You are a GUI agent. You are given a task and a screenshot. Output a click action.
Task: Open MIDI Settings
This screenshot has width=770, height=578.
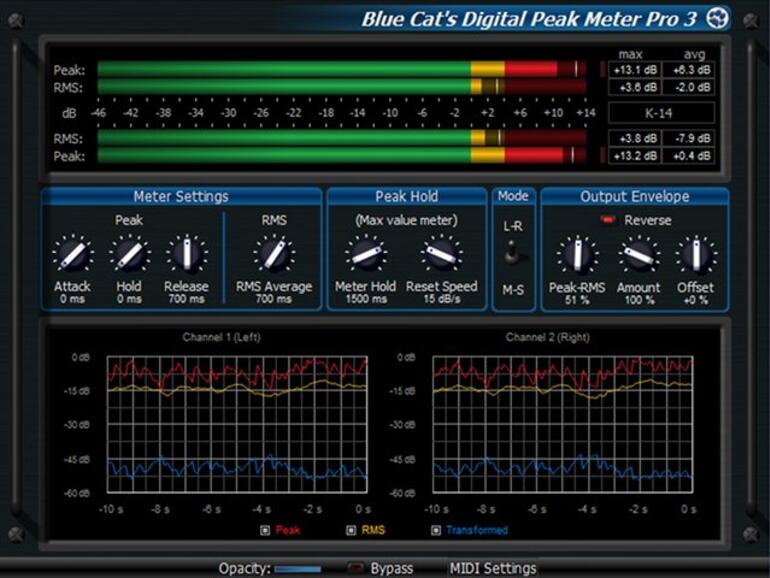(x=493, y=569)
